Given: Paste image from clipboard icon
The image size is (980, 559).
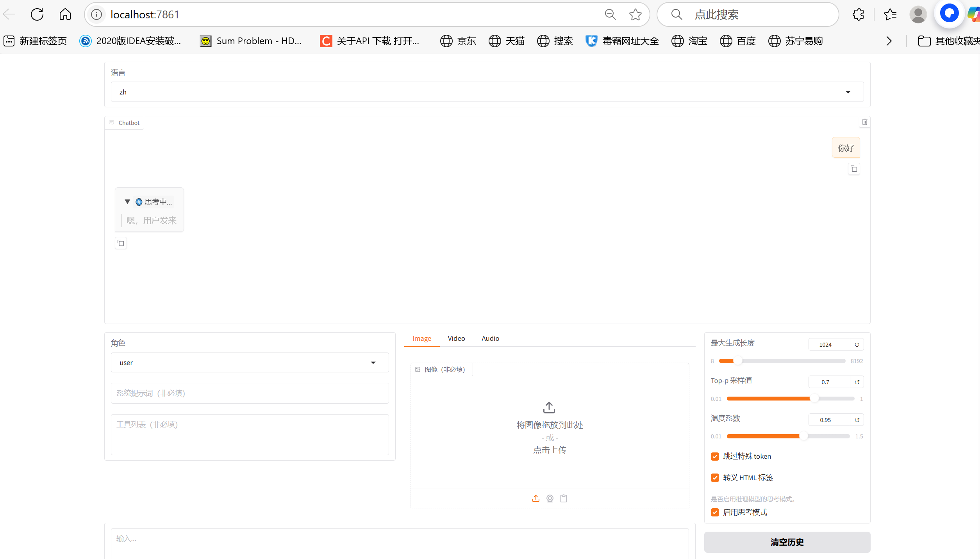Looking at the screenshot, I should (x=563, y=498).
